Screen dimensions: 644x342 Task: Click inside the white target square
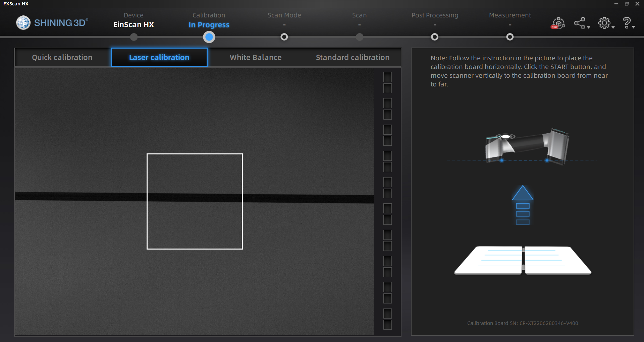pyautogui.click(x=195, y=201)
